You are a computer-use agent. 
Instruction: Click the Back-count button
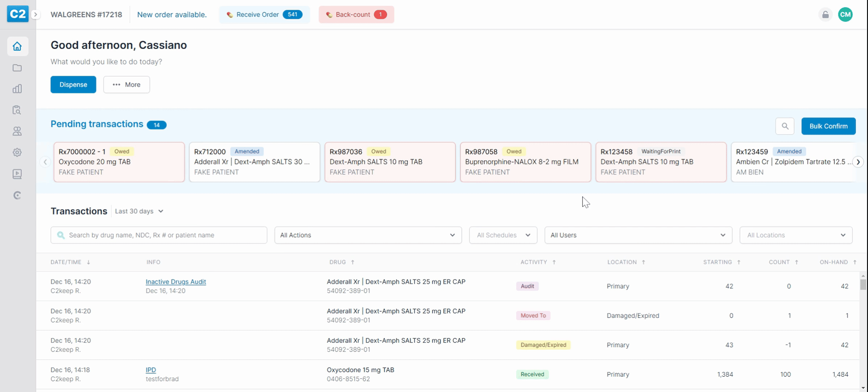click(x=356, y=15)
